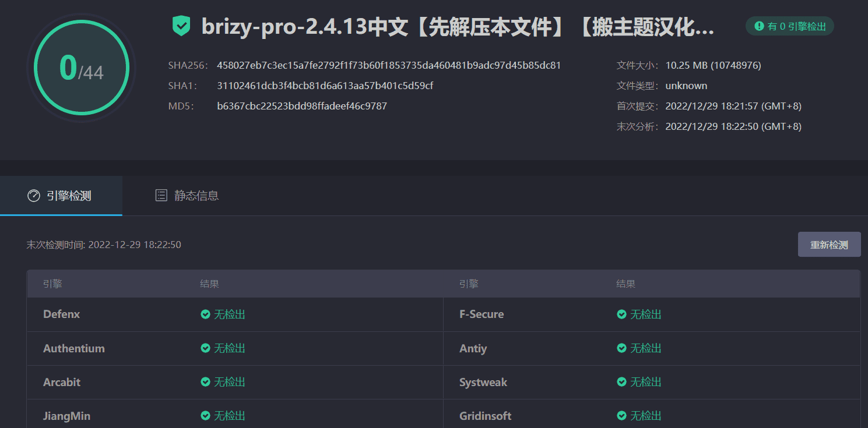This screenshot has width=868, height=428.
Task: Click the exclamation icon in detection badge
Action: [759, 26]
